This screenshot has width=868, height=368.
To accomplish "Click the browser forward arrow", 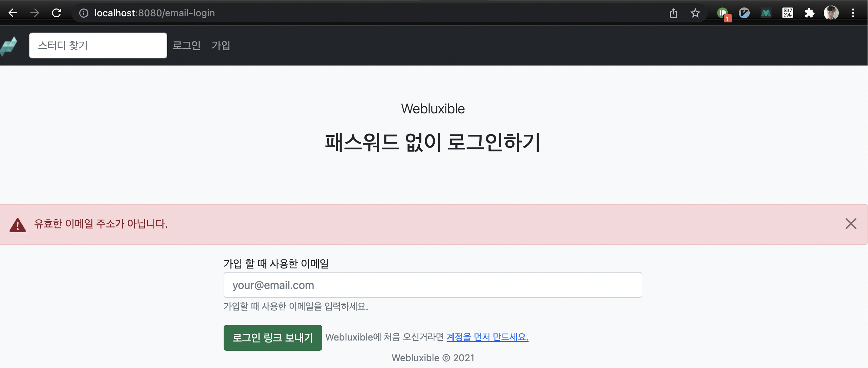I will [34, 13].
